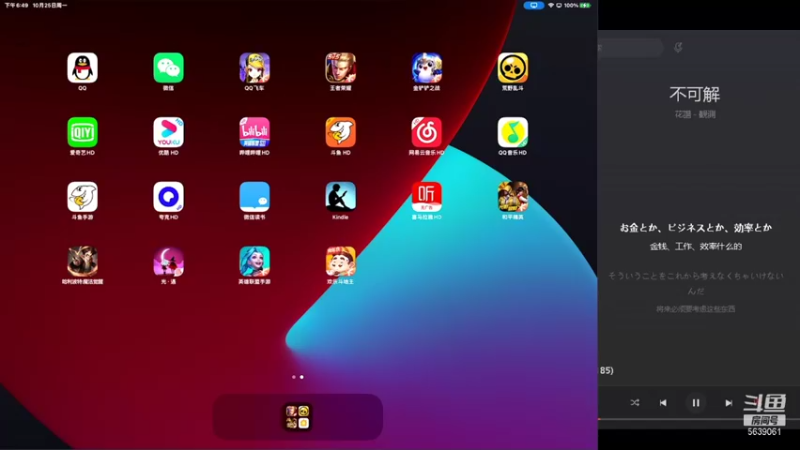Screen dimensions: 800x450
Task: Select the second home screen page dot
Action: [302, 377]
